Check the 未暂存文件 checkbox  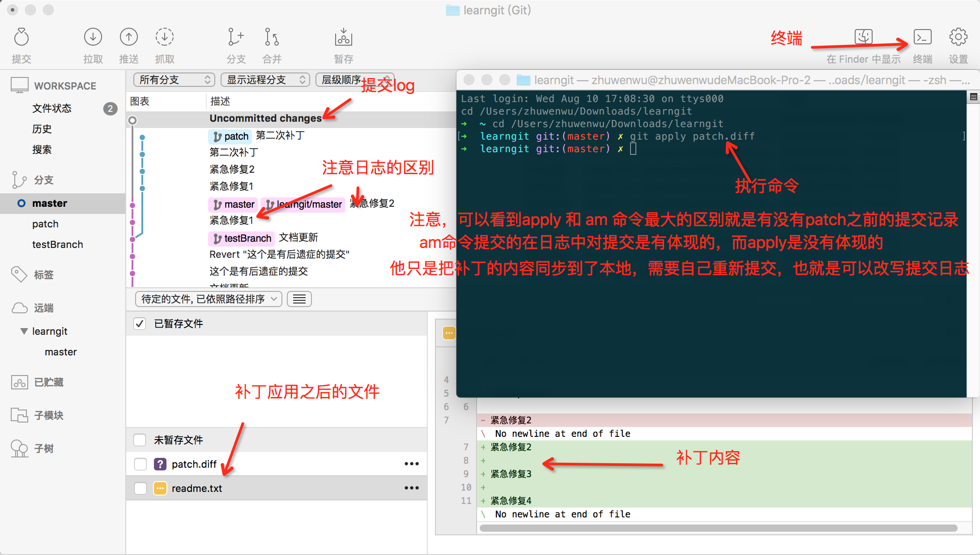pyautogui.click(x=140, y=440)
